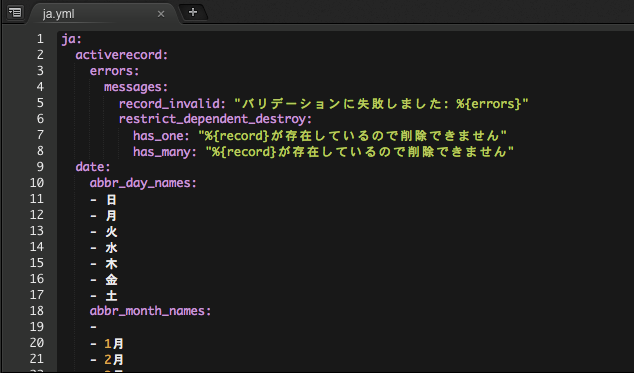
Task: Click the 月 list entry on line 12
Action: [111, 216]
